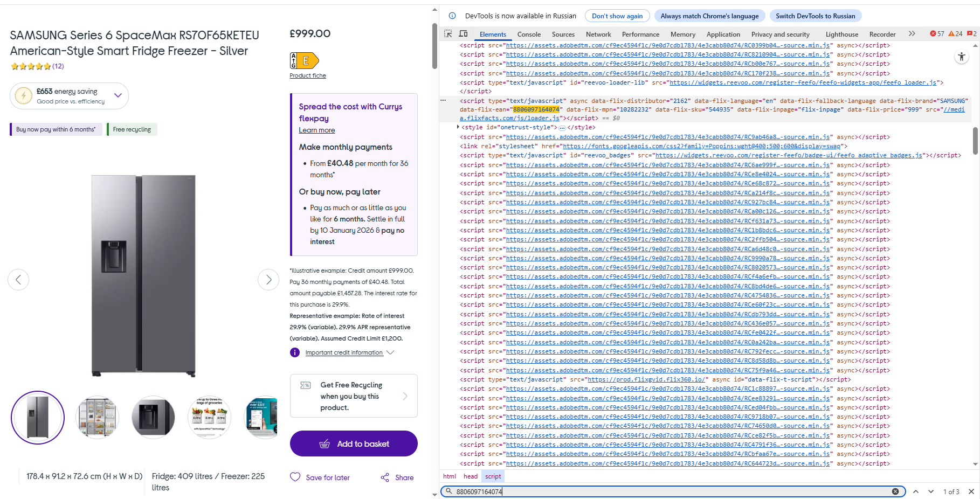Jump to previous search result
The width and height of the screenshot is (980, 499).
[x=915, y=491]
